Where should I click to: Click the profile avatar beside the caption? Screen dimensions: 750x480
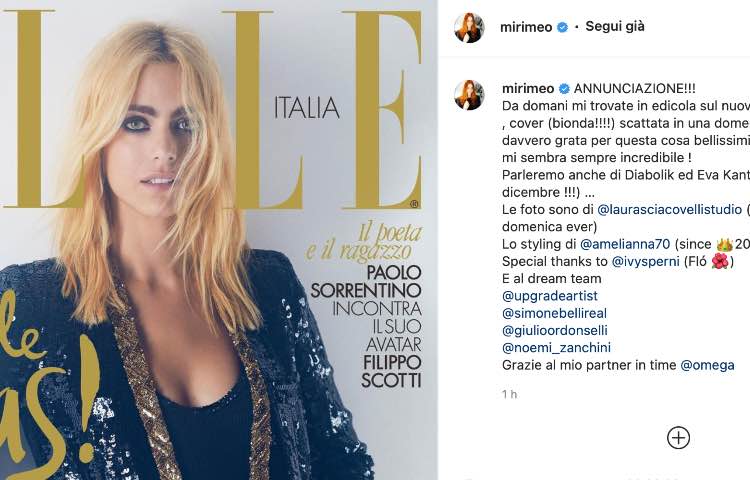coord(469,95)
